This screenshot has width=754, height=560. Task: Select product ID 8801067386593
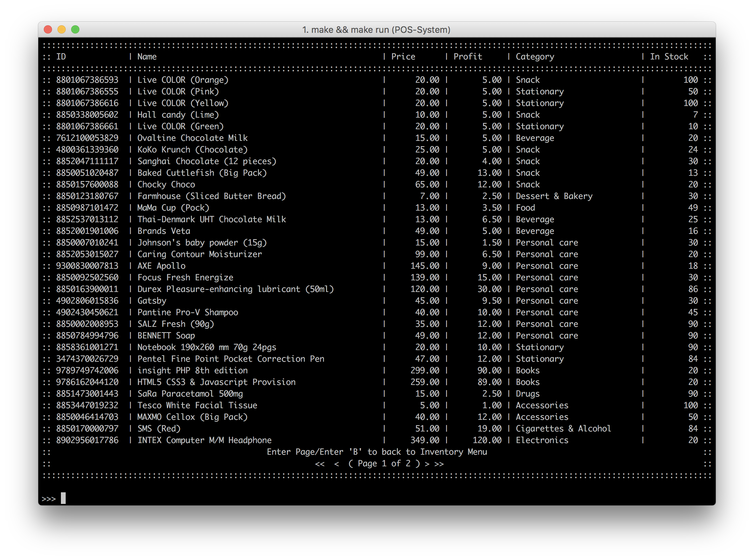click(x=87, y=80)
